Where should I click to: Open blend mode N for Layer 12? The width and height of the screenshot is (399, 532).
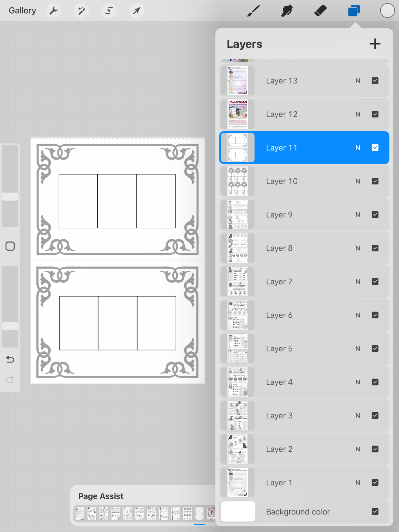pos(358,114)
